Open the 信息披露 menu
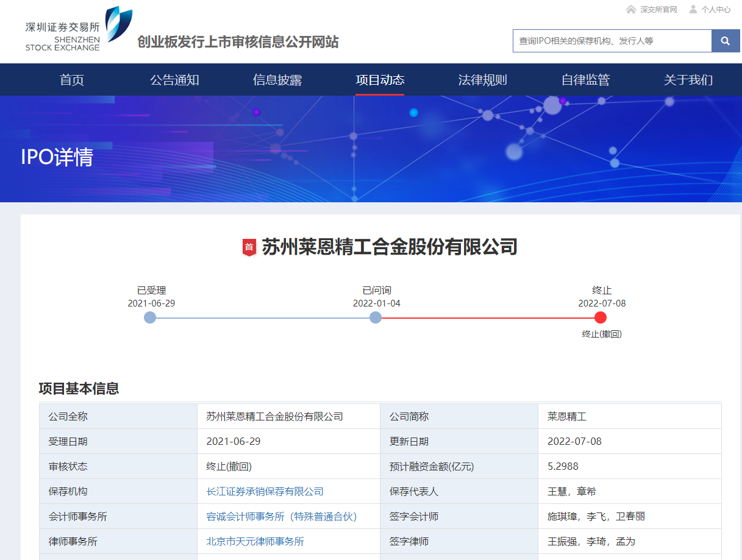The image size is (742, 560). point(277,80)
